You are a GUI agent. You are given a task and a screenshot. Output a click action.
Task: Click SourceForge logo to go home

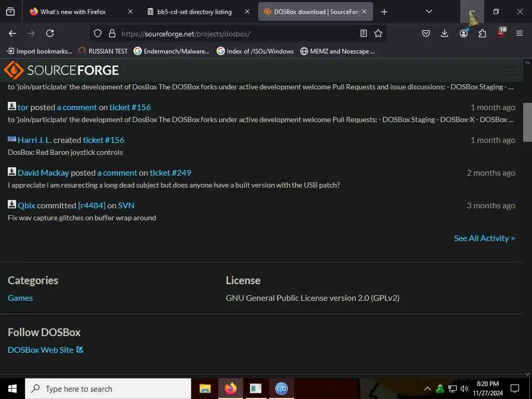(x=61, y=70)
